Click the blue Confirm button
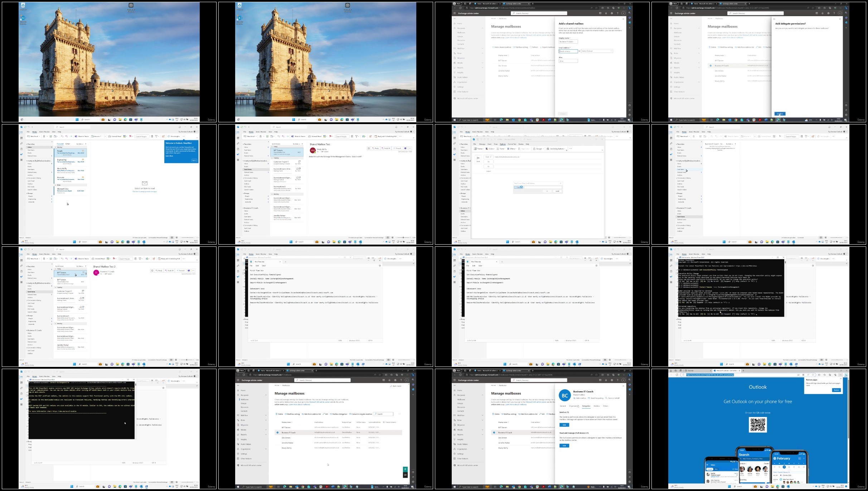868x491 pixels. [x=780, y=114]
